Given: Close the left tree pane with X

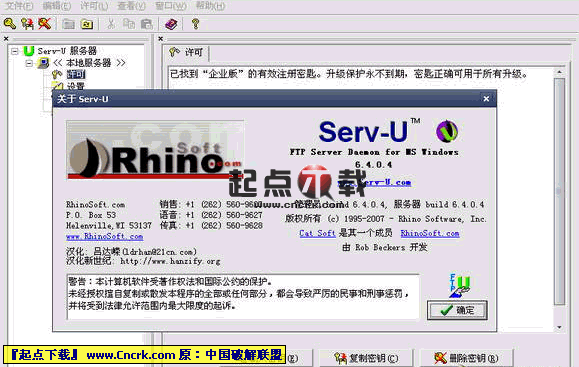Looking at the screenshot, I should tap(6, 38).
